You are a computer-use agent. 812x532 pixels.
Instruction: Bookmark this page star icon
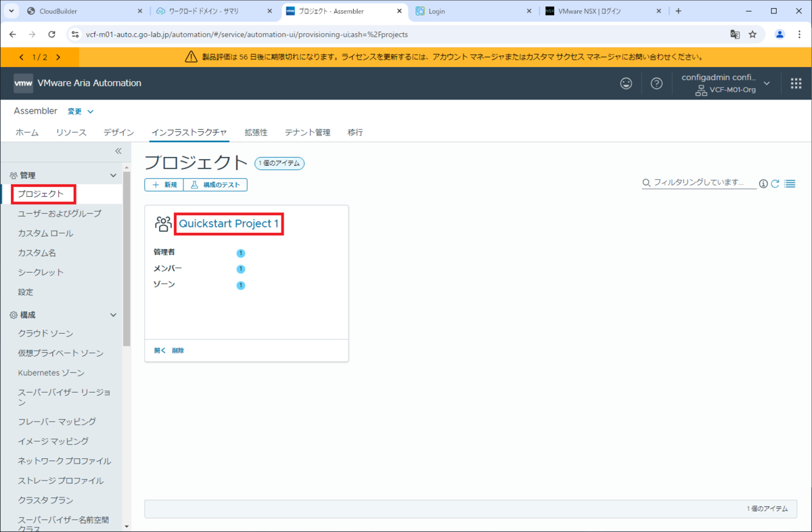[752, 34]
